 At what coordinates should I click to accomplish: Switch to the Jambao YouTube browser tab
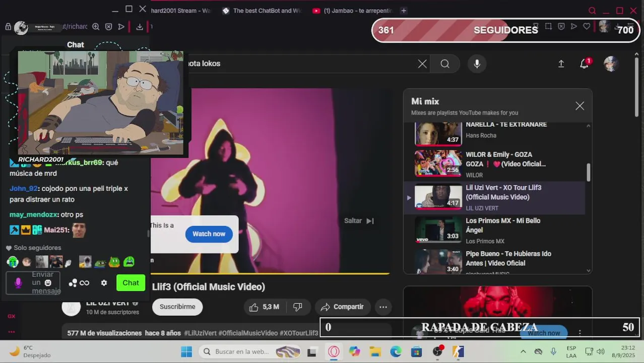352,11
